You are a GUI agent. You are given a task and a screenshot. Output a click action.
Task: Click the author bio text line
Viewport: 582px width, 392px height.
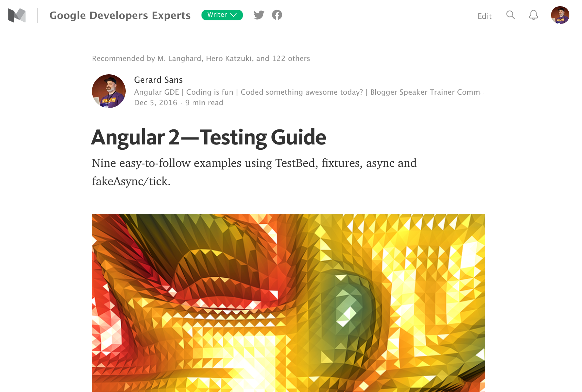309,92
